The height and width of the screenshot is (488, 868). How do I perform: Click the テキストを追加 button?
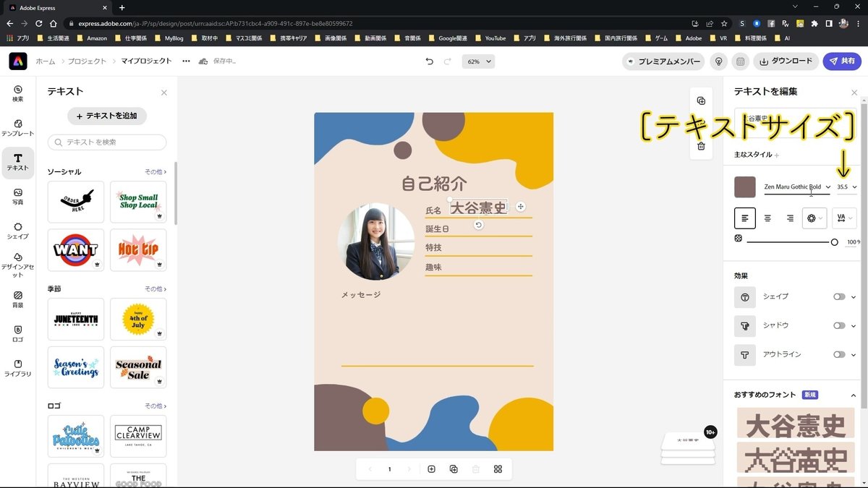coord(107,116)
